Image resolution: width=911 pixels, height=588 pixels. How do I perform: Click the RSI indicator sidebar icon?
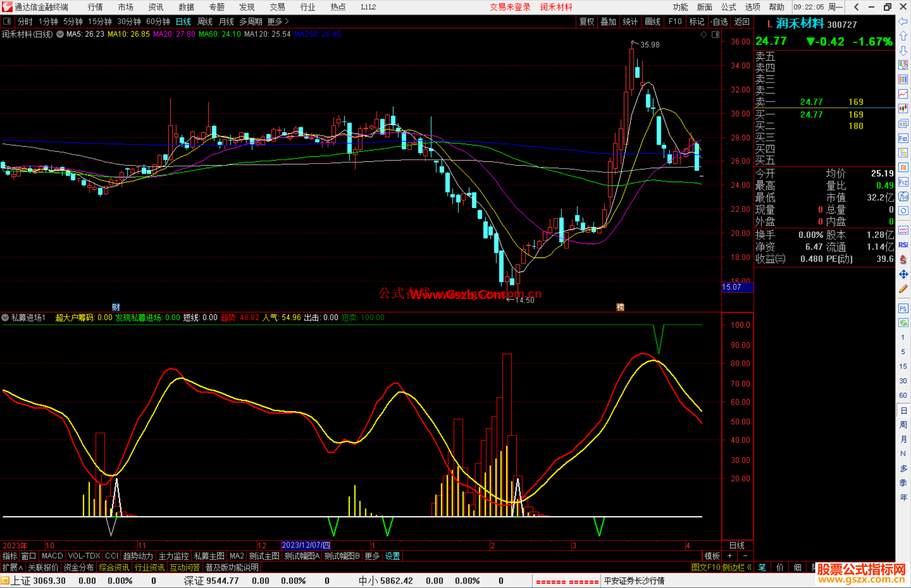(x=903, y=245)
